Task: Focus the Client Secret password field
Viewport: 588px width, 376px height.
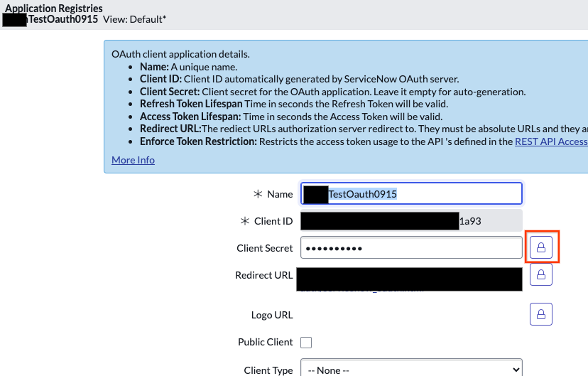Action: [x=411, y=248]
